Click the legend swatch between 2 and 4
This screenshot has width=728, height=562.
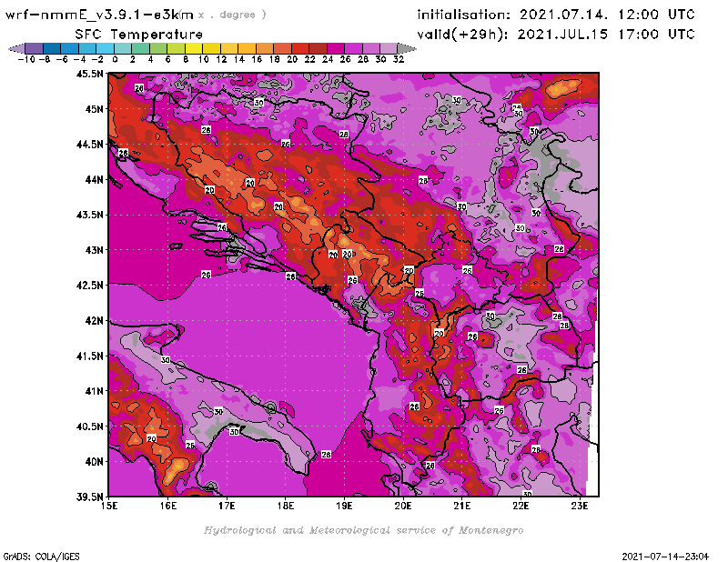[141, 48]
